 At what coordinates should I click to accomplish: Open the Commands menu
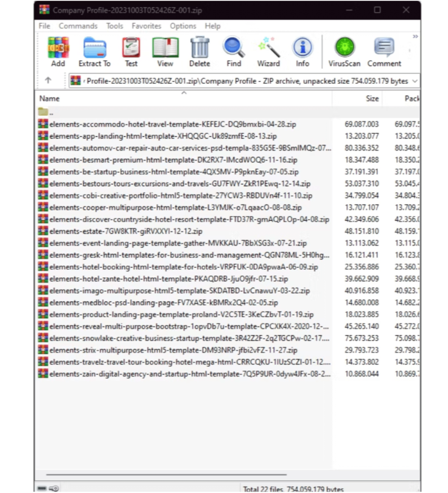point(78,26)
